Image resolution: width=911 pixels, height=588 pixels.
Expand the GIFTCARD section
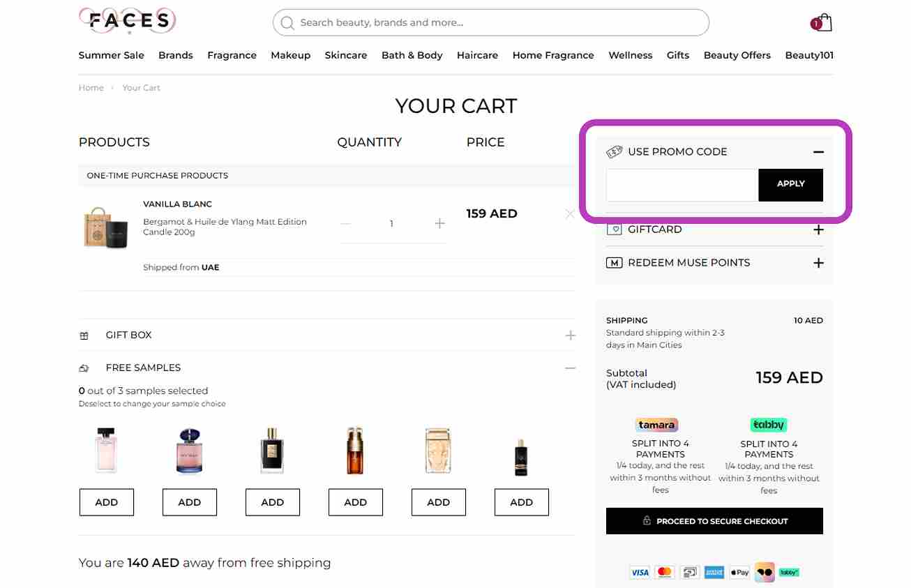(x=818, y=229)
